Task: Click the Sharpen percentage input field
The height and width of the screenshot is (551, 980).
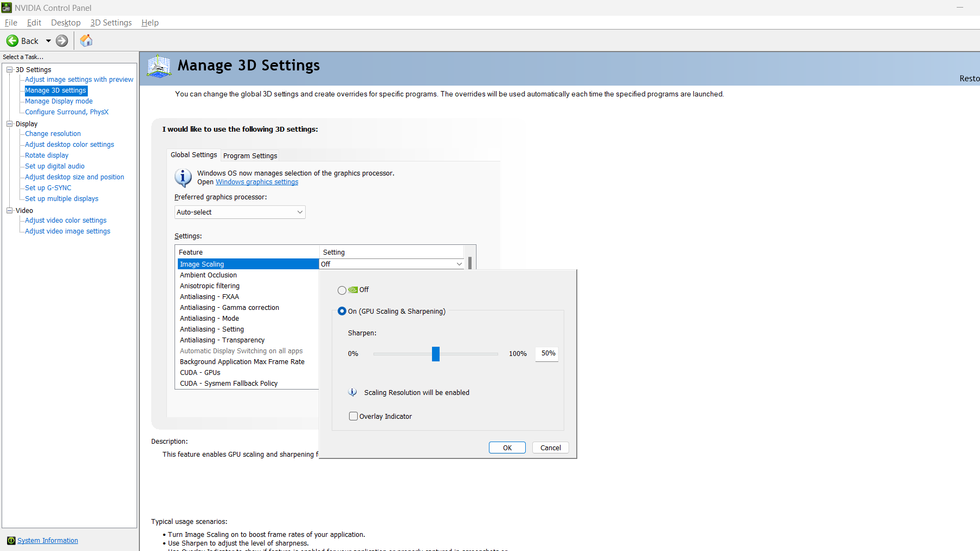Action: (547, 354)
